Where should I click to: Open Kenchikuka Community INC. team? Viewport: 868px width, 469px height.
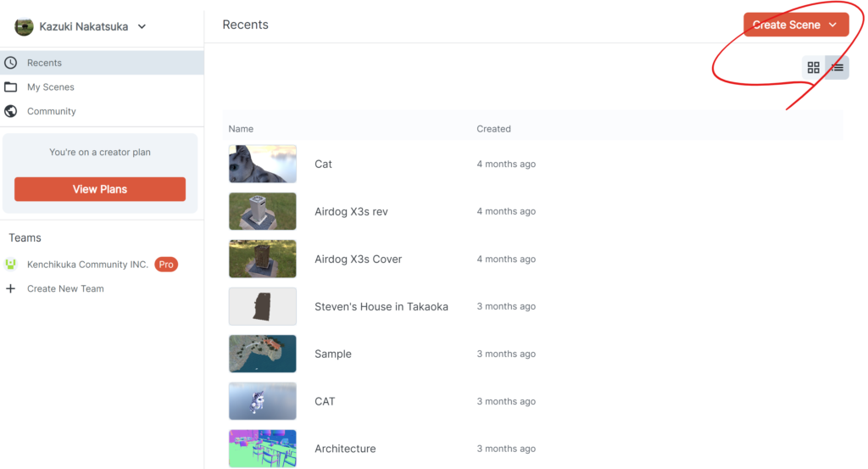(x=87, y=264)
